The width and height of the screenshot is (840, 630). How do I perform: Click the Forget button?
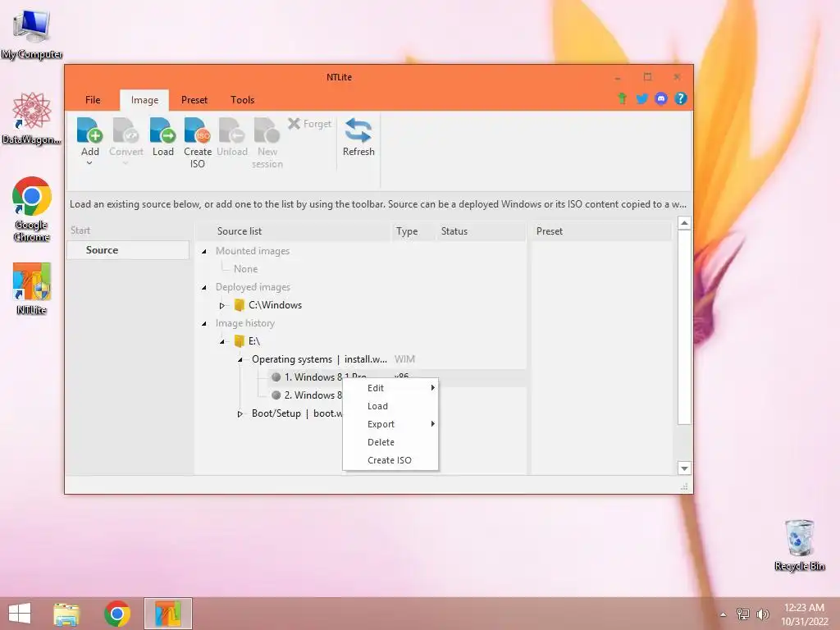coord(309,124)
